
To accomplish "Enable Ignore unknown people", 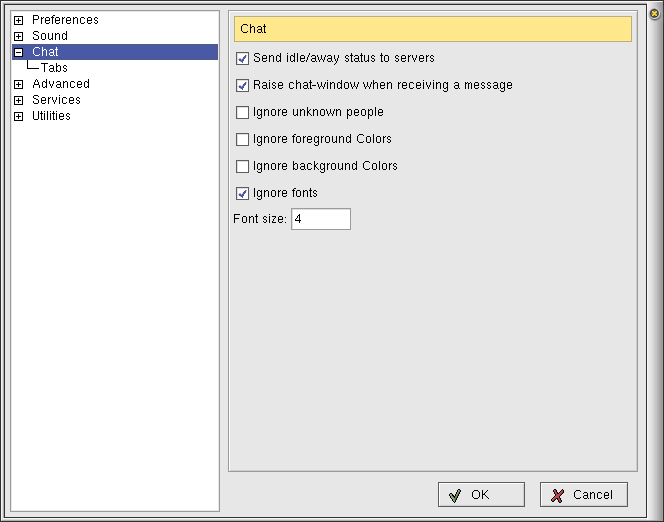I will [242, 113].
